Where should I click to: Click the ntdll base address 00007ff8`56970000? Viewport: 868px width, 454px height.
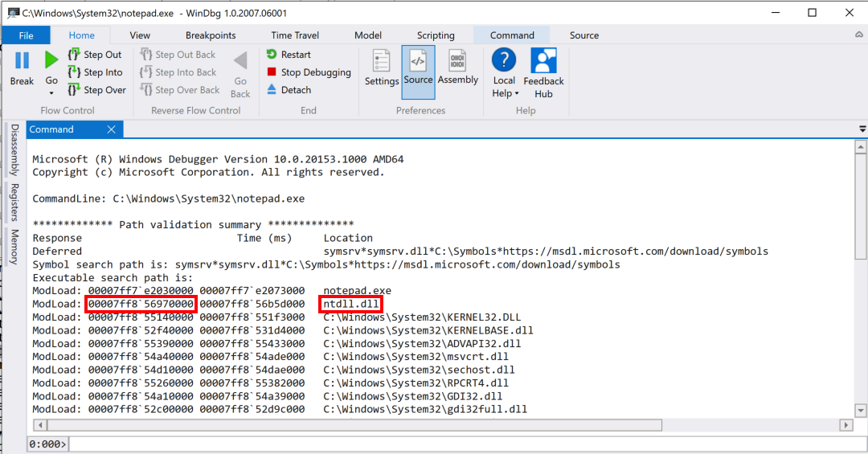pyautogui.click(x=141, y=304)
